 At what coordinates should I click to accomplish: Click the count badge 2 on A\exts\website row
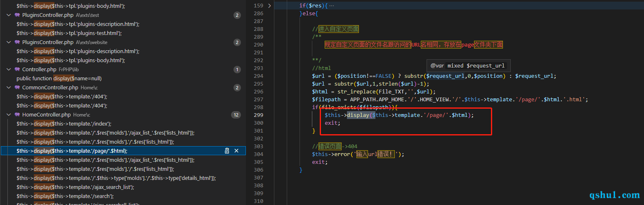click(x=237, y=42)
